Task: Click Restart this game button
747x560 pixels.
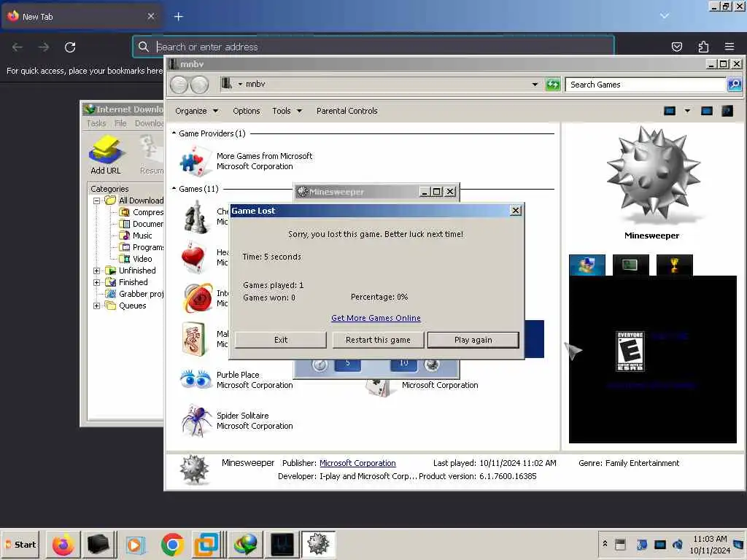Action: coord(378,340)
